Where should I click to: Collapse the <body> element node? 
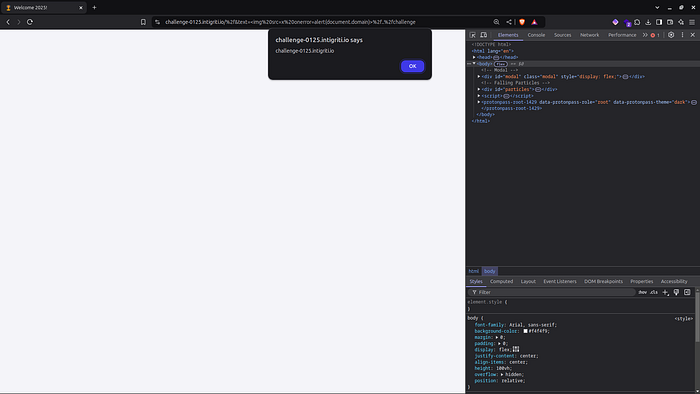474,63
